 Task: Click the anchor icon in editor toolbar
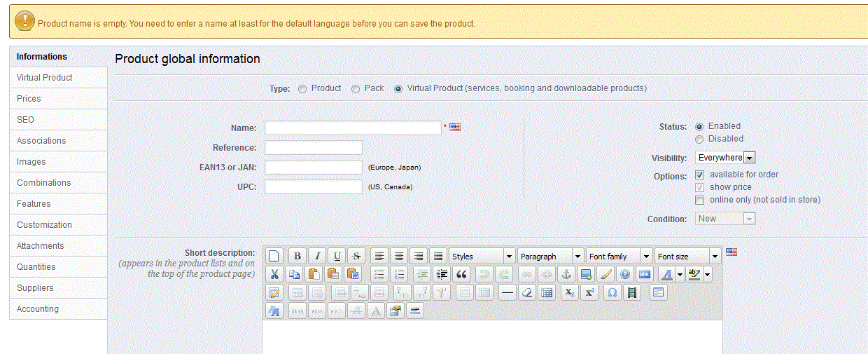566,275
